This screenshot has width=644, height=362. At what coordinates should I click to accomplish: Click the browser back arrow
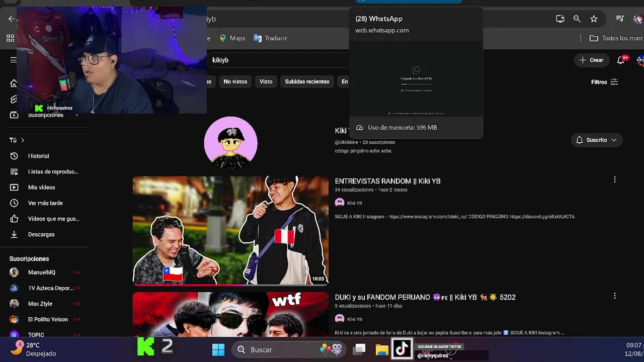click(x=11, y=19)
